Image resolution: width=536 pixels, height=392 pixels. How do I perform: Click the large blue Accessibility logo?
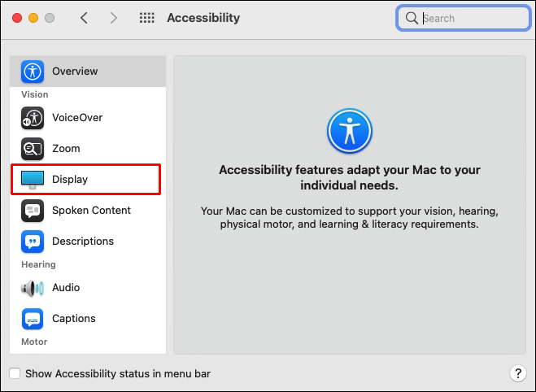tap(349, 131)
